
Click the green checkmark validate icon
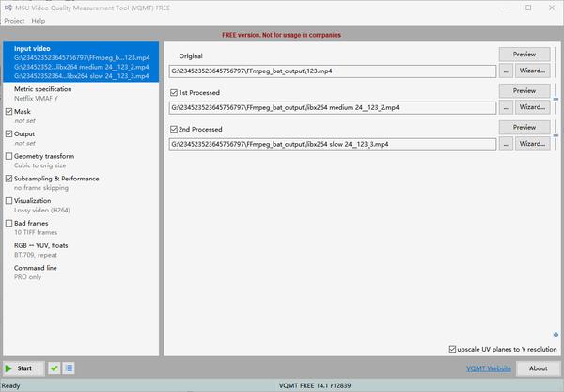(x=54, y=368)
